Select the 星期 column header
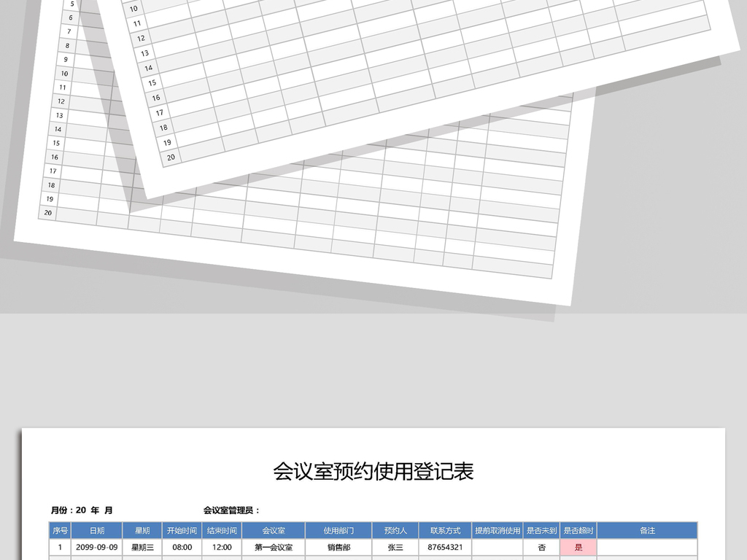Screen dimensions: 747x560 143,530
